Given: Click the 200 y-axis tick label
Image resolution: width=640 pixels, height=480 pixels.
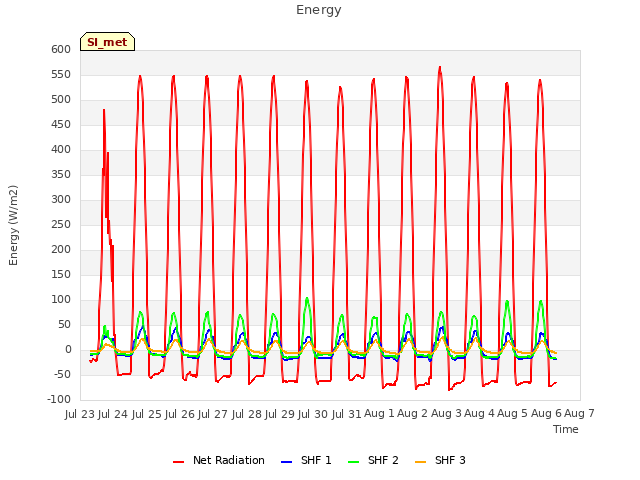Looking at the screenshot, I should [x=61, y=250].
